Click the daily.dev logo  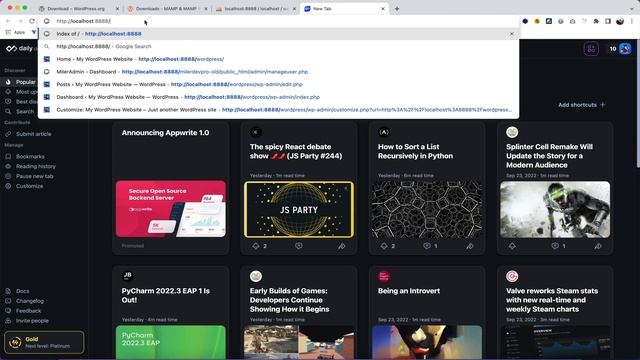19,49
